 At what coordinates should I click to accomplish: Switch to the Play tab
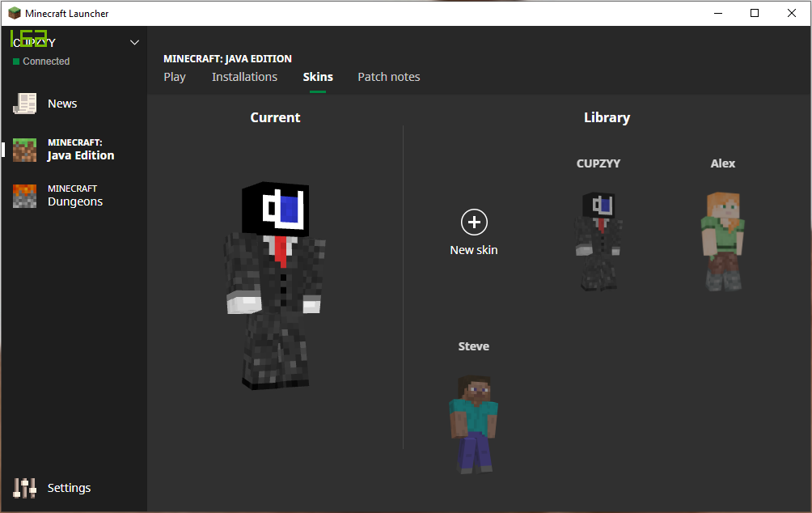(175, 77)
